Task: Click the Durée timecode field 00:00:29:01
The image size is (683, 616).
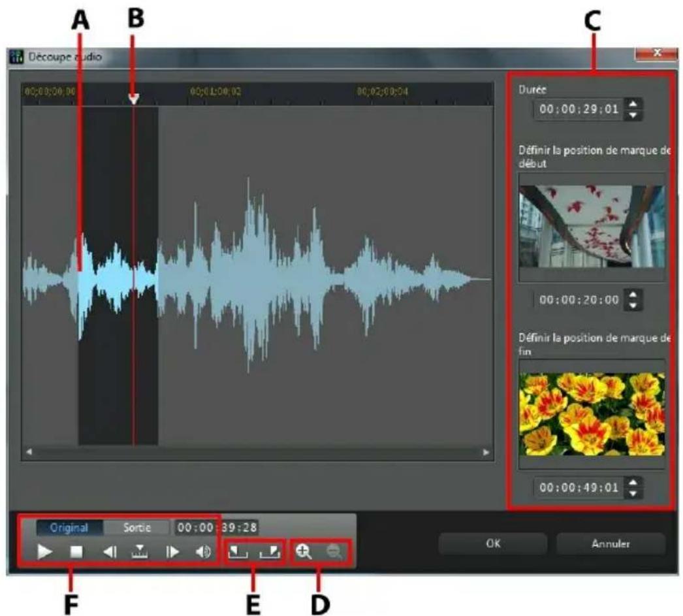Action: click(579, 109)
